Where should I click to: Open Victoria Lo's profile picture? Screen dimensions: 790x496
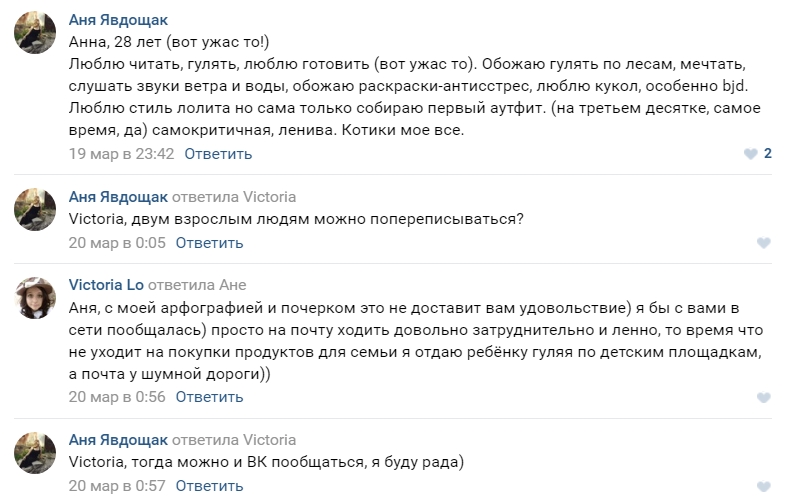[35, 298]
